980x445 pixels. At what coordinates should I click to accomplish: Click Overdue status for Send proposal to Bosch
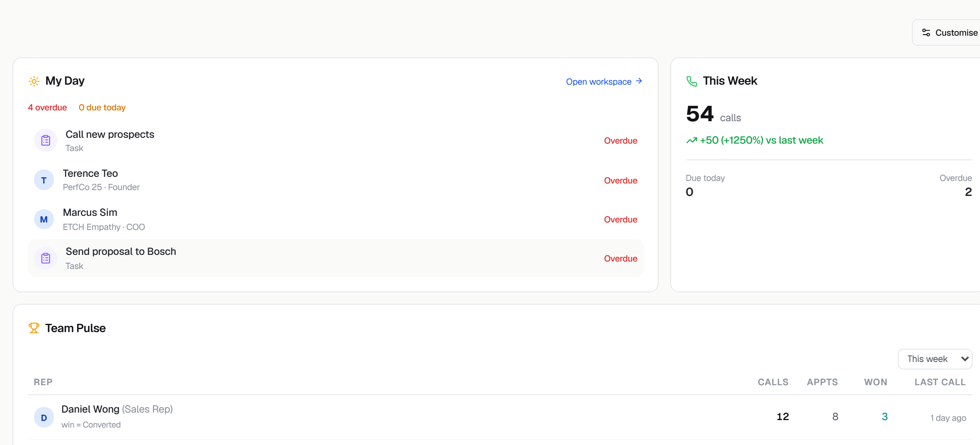coord(621,259)
